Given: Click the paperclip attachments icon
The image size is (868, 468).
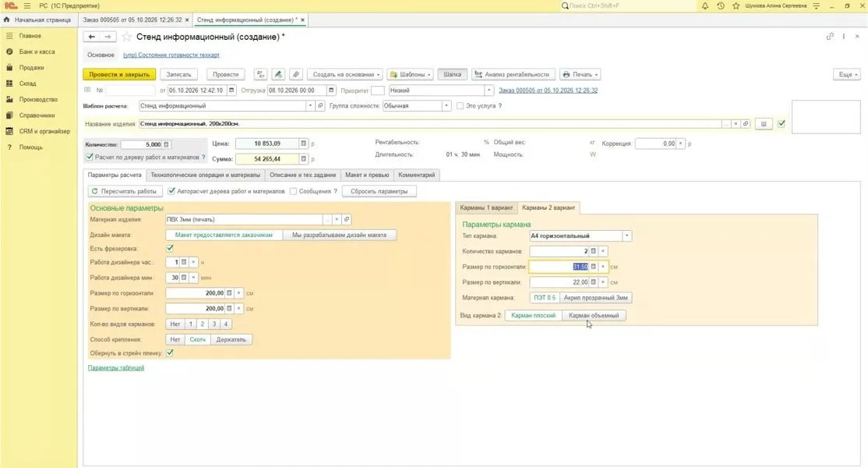Looking at the screenshot, I should click(296, 74).
